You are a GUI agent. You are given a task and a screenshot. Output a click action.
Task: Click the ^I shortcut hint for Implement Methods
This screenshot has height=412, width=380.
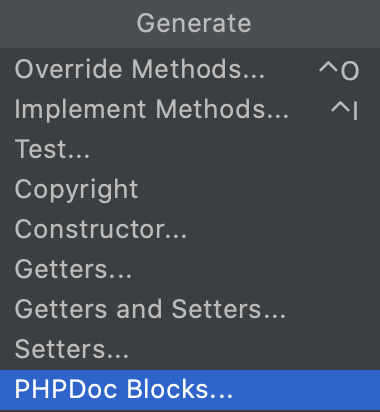(344, 110)
